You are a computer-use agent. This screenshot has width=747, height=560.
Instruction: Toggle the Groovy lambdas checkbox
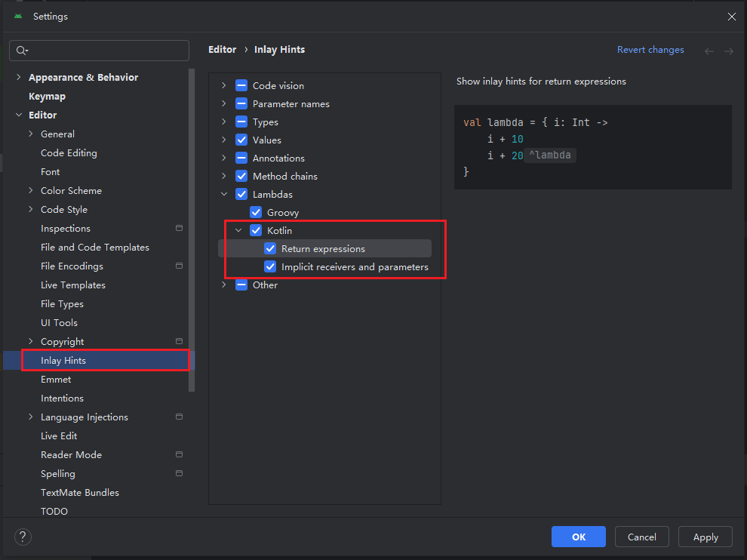[x=256, y=212]
